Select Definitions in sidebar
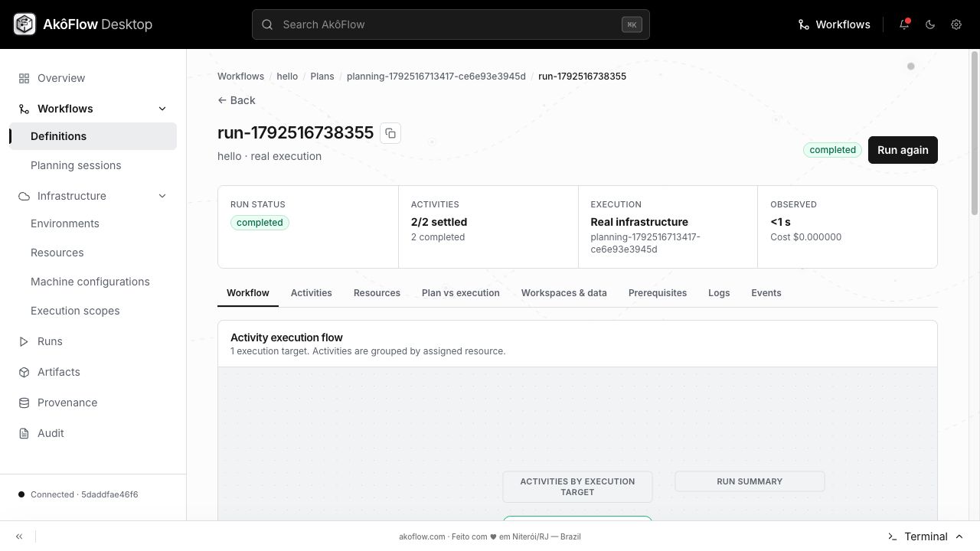This screenshot has height=551, width=980. (93, 136)
